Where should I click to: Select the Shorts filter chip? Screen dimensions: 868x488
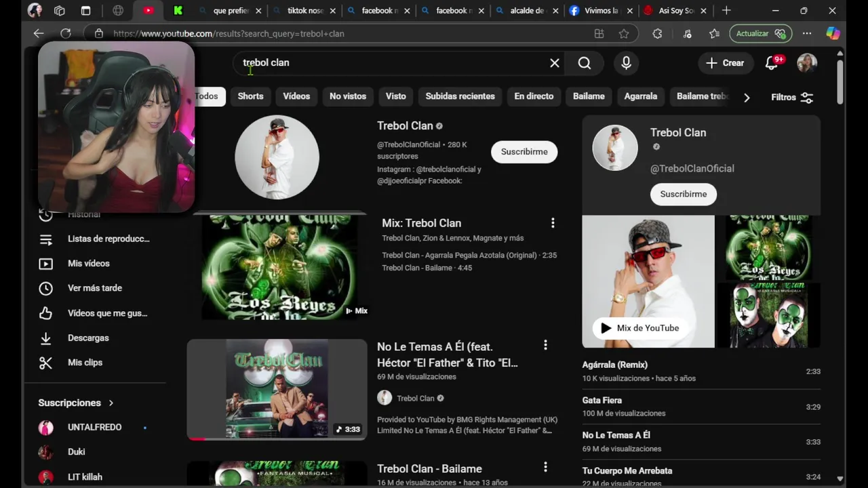[x=250, y=96]
